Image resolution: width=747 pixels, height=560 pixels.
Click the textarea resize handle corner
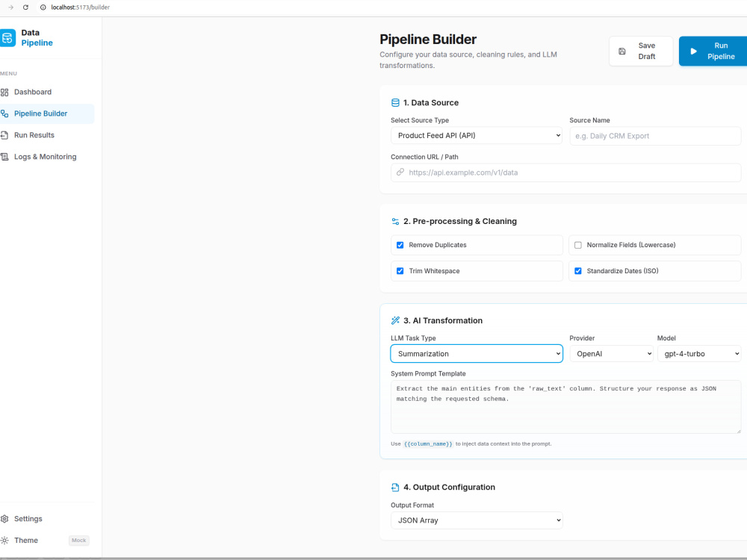pos(738,431)
